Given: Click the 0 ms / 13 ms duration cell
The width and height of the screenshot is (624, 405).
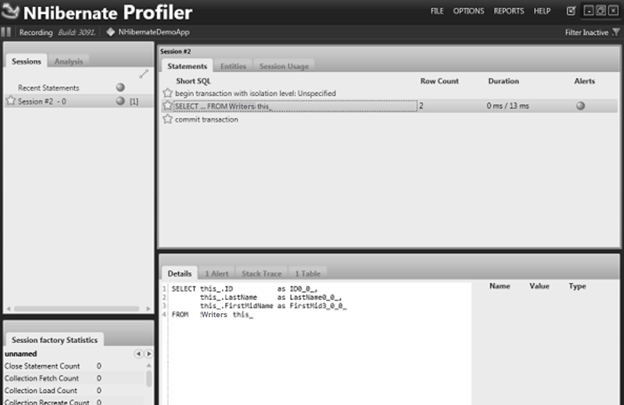Looking at the screenshot, I should point(507,106).
